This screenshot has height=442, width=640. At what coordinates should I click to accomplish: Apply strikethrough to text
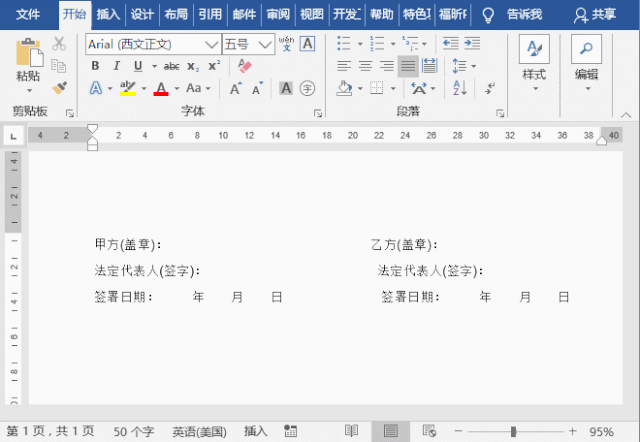[171, 66]
